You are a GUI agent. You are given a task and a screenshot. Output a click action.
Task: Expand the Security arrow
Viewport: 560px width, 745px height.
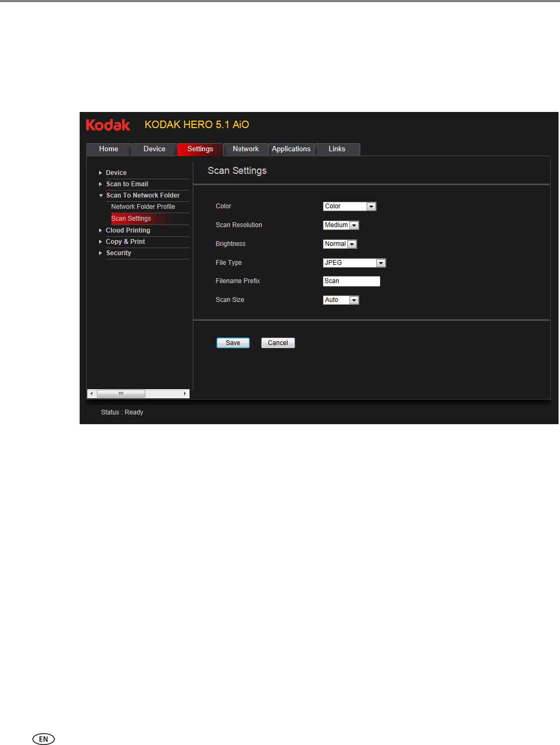100,253
